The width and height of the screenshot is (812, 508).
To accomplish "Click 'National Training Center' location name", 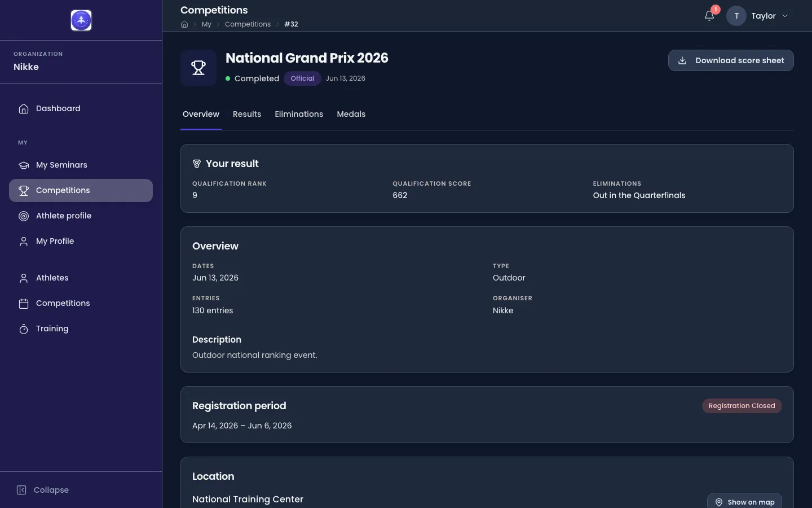I will tap(248, 499).
